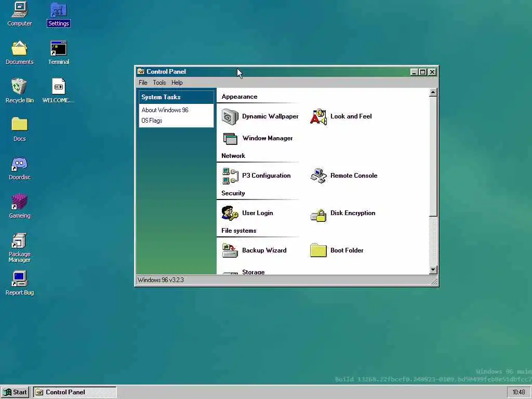Open the File menu
This screenshot has width=532, height=399.
(143, 83)
